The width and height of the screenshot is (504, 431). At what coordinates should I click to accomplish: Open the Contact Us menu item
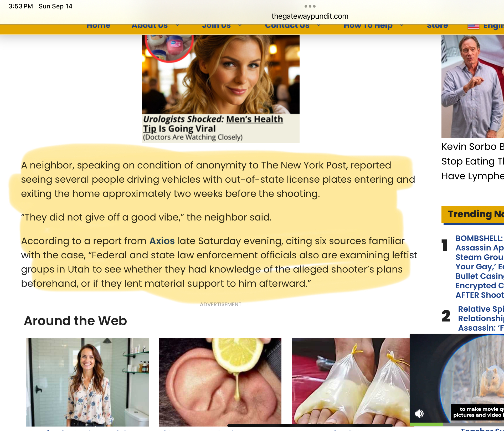coord(287,26)
